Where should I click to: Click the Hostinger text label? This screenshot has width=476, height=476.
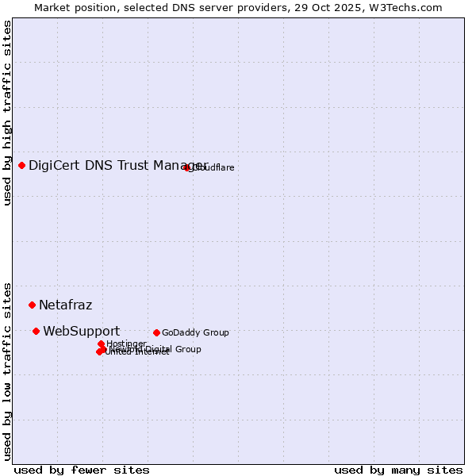click(127, 344)
